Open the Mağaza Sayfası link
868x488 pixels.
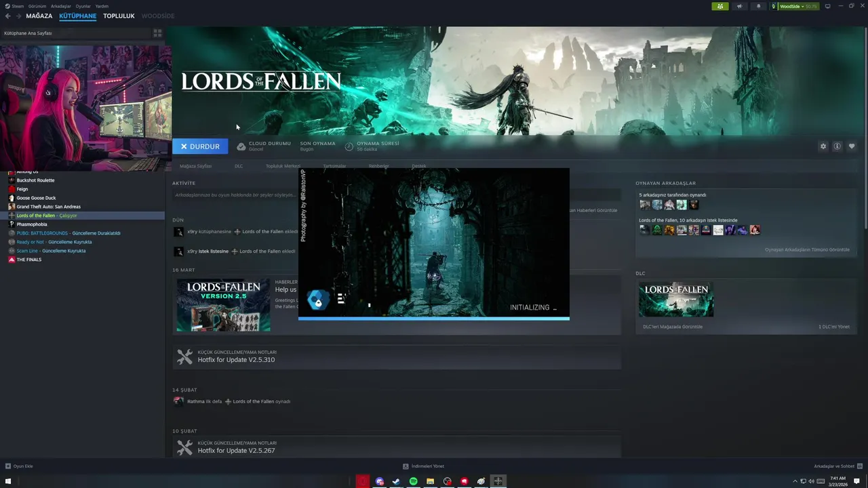pyautogui.click(x=195, y=166)
